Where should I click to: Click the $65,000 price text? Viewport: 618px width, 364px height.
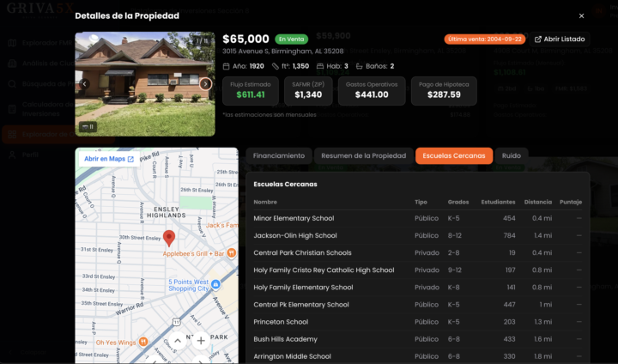[x=245, y=39]
